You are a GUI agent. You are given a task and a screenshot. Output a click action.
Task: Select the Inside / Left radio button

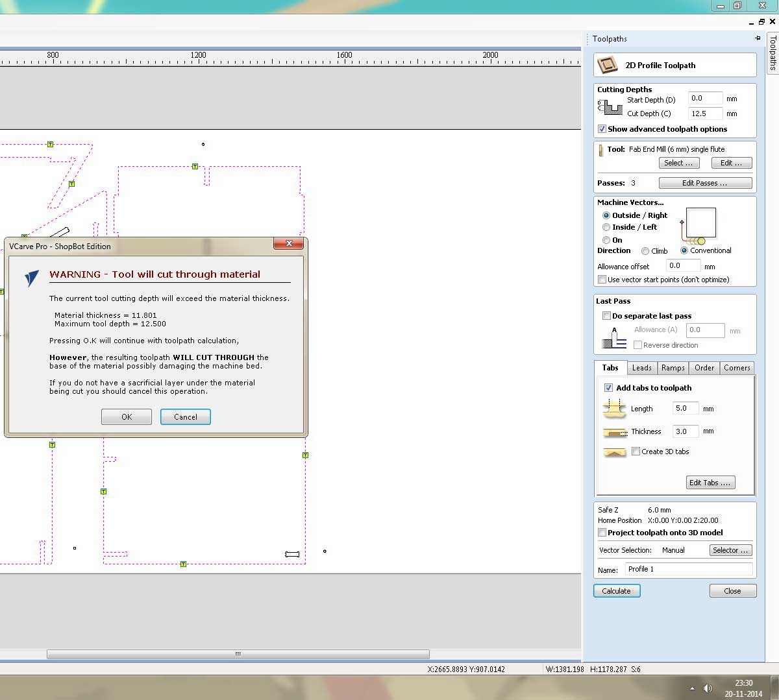click(606, 227)
